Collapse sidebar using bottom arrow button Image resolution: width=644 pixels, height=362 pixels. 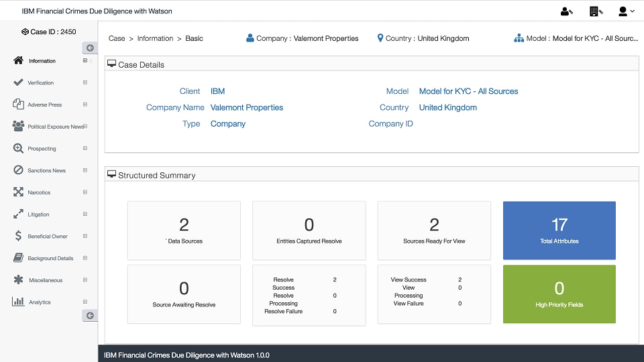90,316
